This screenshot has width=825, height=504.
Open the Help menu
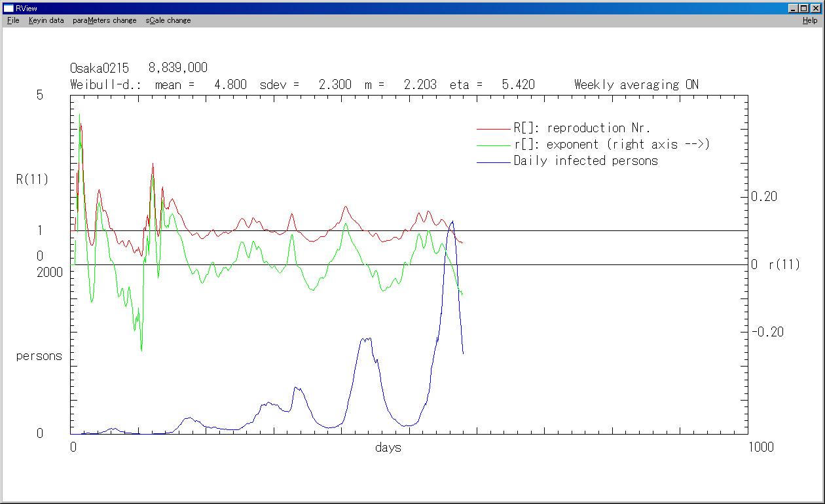tap(810, 20)
